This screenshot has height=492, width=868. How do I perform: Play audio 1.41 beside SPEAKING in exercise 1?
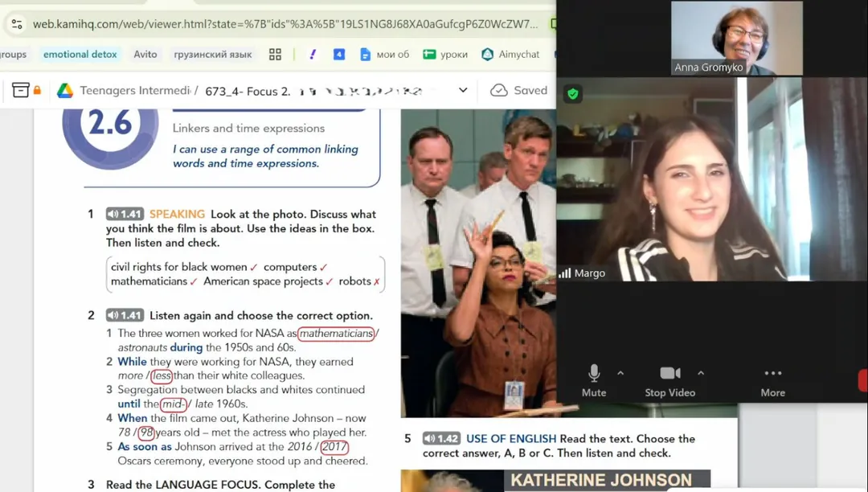click(125, 214)
